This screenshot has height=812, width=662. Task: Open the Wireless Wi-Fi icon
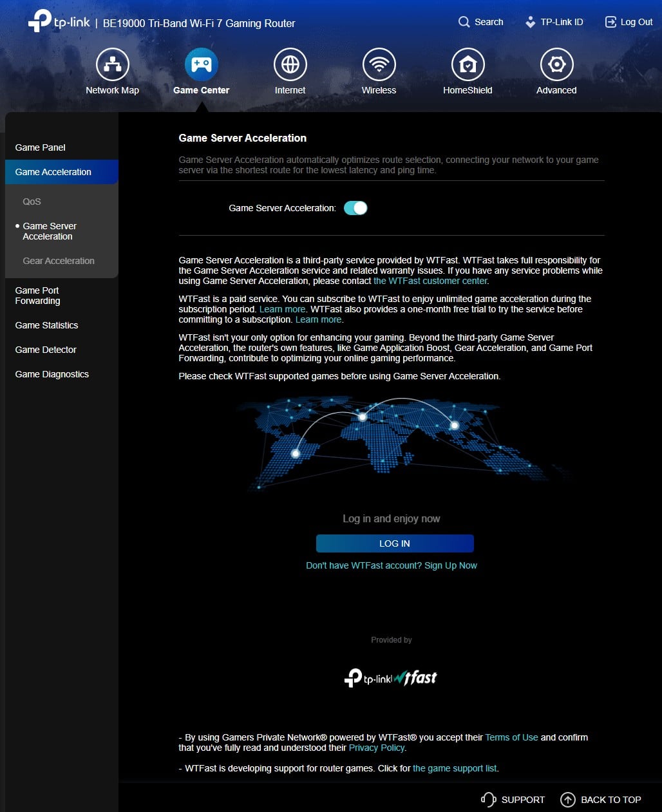(379, 64)
